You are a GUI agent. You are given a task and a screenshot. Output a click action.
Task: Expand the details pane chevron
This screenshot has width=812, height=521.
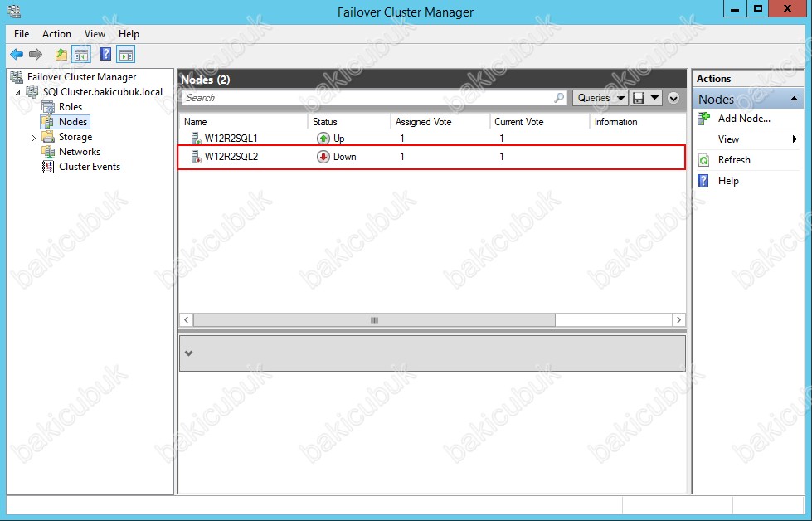(x=189, y=353)
